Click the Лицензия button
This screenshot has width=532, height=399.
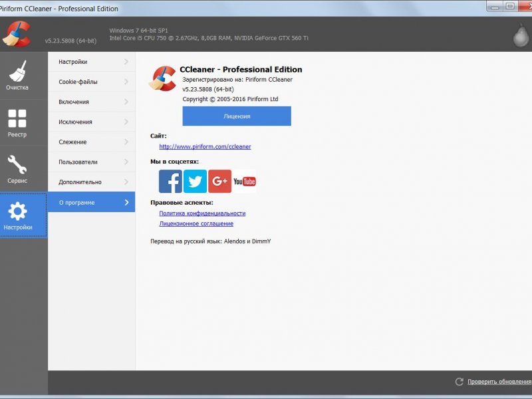(x=237, y=116)
